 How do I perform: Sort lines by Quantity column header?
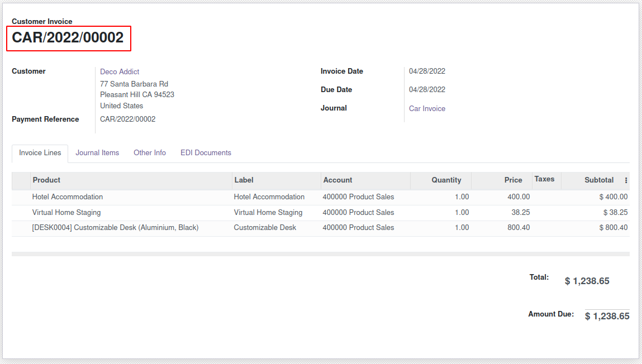tap(446, 180)
